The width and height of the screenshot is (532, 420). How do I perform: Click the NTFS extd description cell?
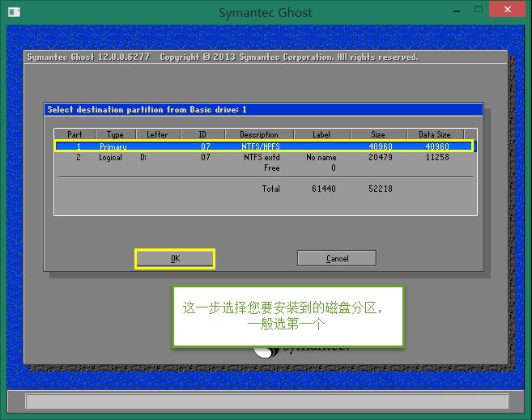262,157
